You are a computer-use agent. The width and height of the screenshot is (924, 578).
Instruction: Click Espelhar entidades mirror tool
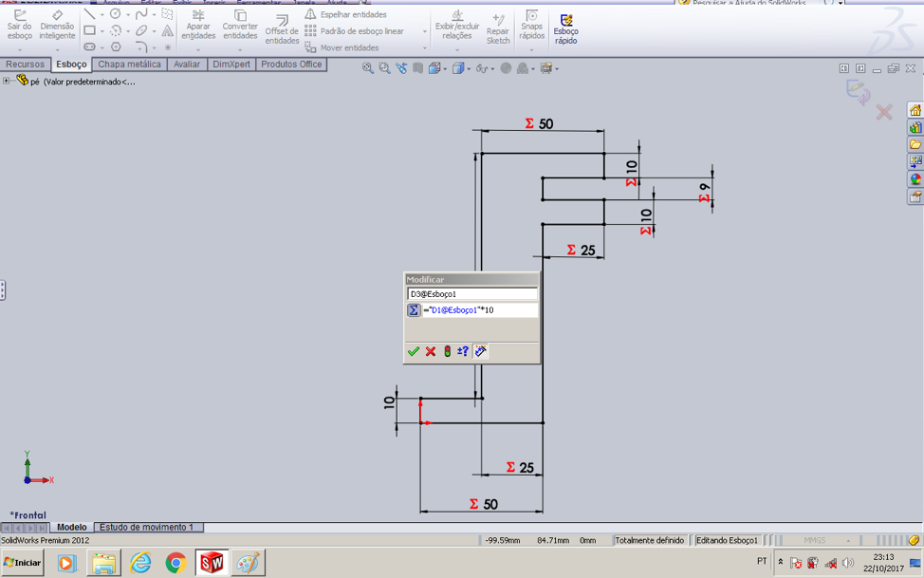pos(346,14)
